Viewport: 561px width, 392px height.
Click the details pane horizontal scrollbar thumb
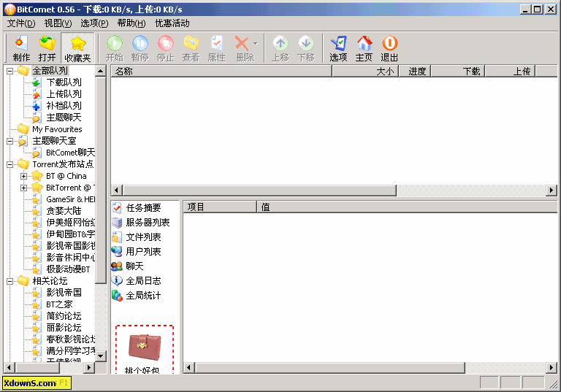(330, 367)
